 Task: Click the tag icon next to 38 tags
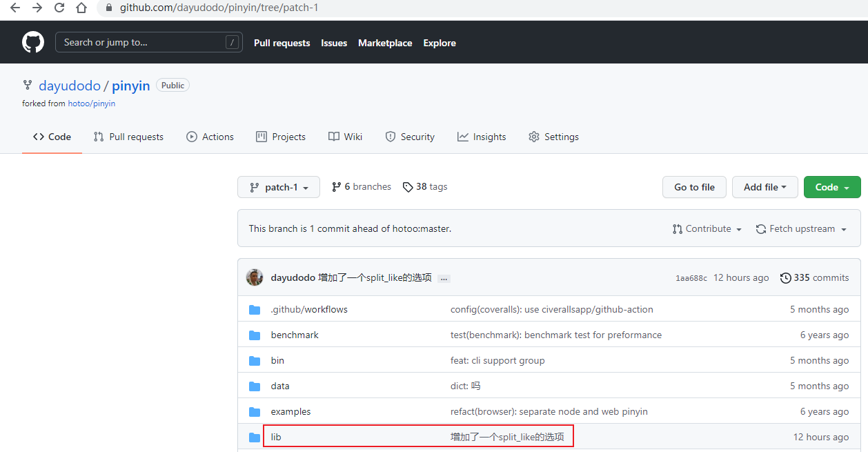408,187
